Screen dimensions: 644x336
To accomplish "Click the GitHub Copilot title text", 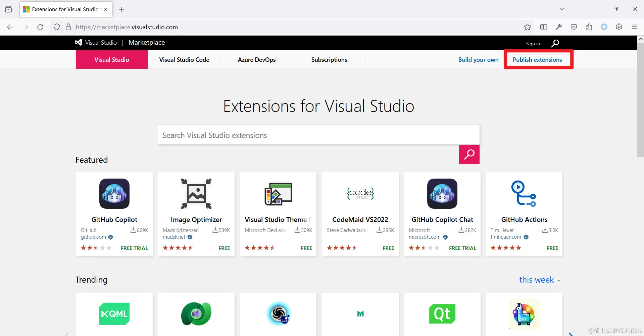I will tap(114, 220).
